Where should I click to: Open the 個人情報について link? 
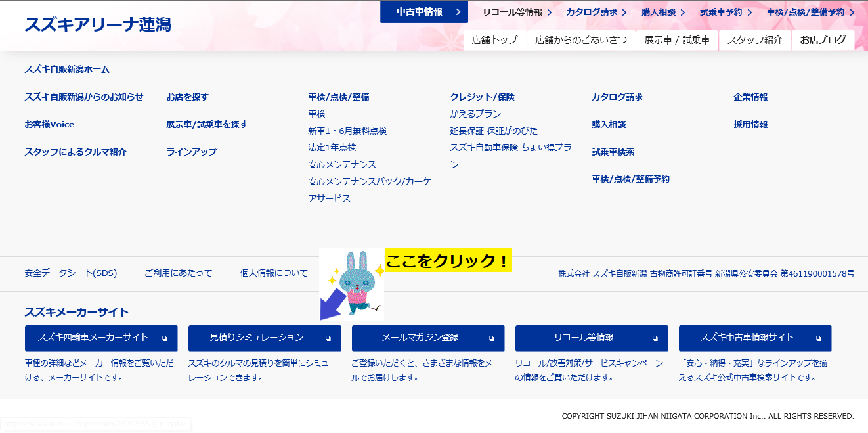[x=274, y=273]
